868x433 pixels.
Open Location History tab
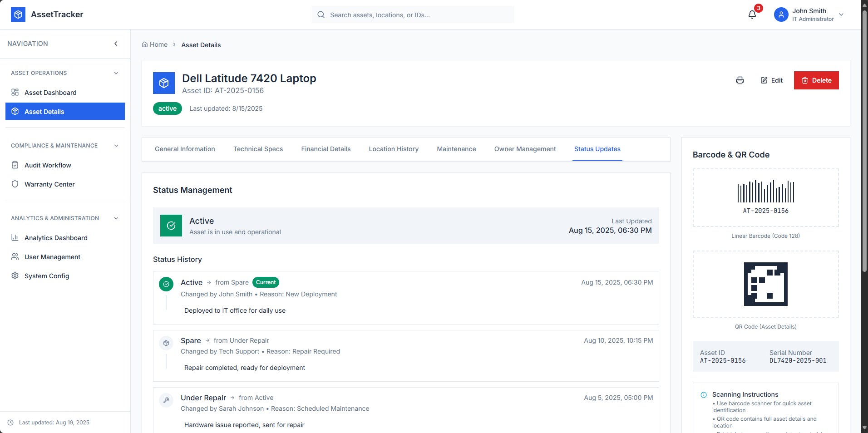click(394, 149)
